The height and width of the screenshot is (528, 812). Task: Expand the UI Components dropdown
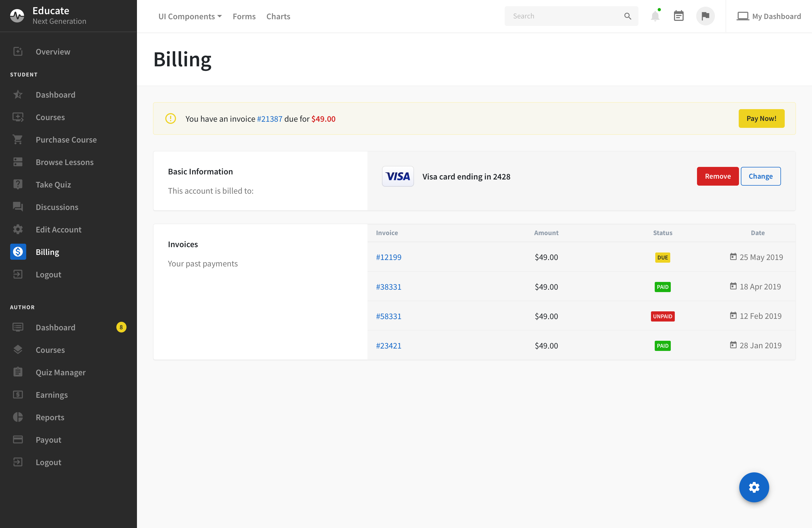click(x=190, y=16)
